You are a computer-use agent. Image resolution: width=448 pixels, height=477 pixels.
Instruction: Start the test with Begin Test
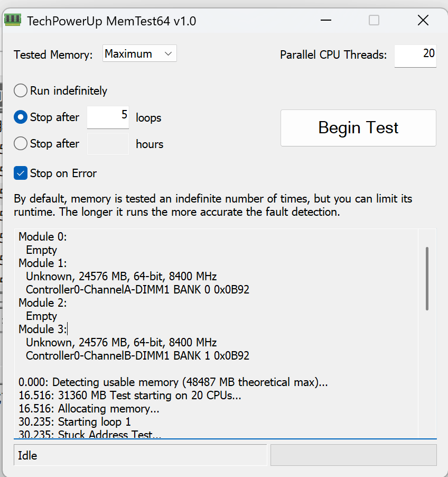click(358, 128)
